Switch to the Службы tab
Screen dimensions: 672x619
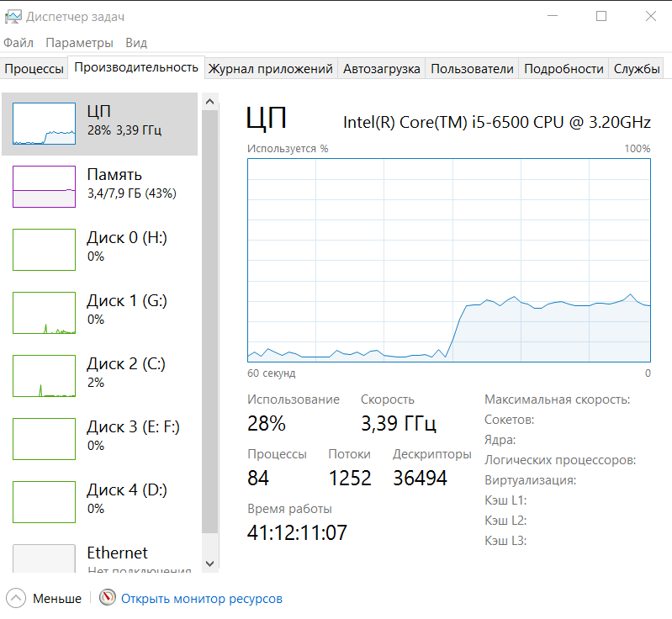tap(637, 69)
